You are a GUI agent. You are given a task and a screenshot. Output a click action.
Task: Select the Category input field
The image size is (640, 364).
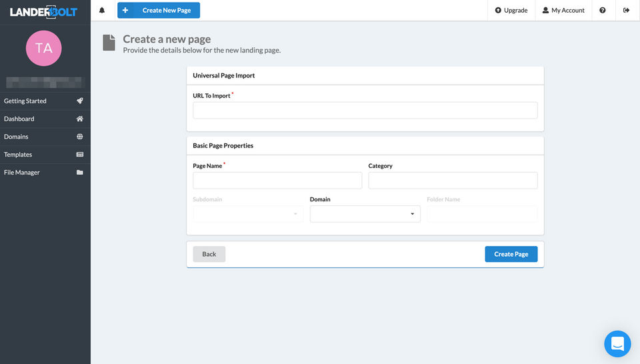(453, 181)
